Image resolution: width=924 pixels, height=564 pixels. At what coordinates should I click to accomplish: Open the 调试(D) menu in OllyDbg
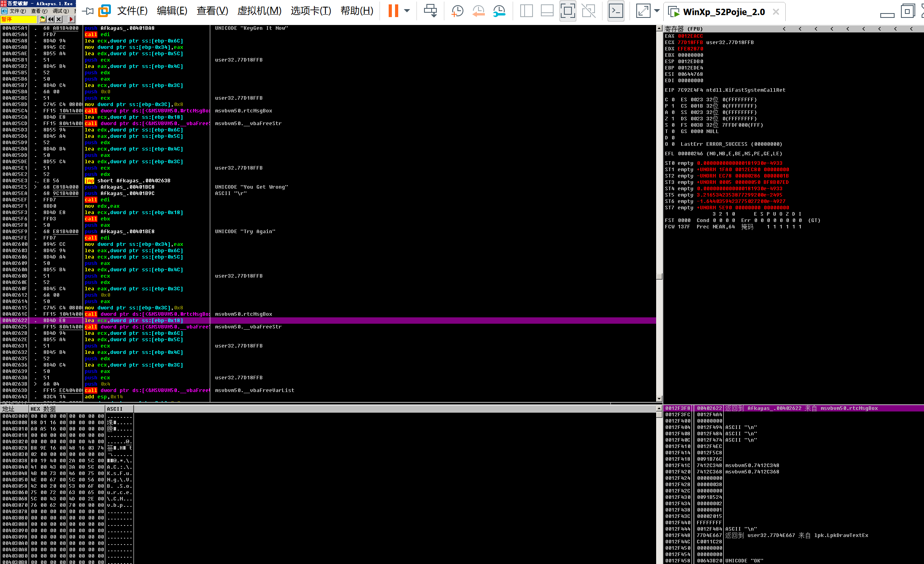click(60, 11)
